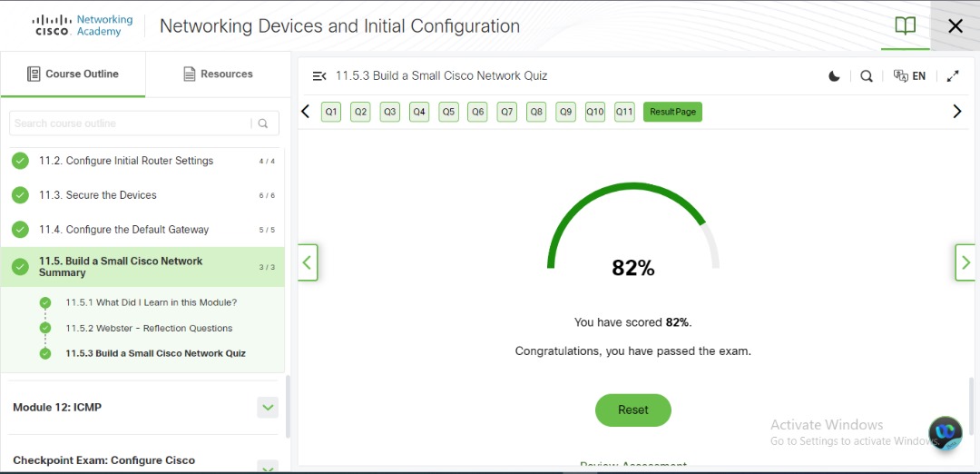
Task: Go to previous page green side arrow
Action: pos(308,262)
